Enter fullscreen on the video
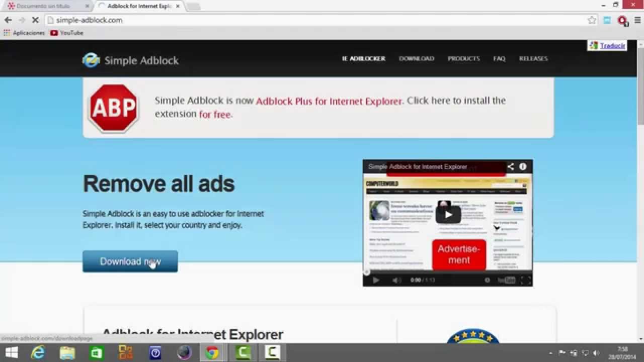644x362 pixels. click(x=526, y=280)
